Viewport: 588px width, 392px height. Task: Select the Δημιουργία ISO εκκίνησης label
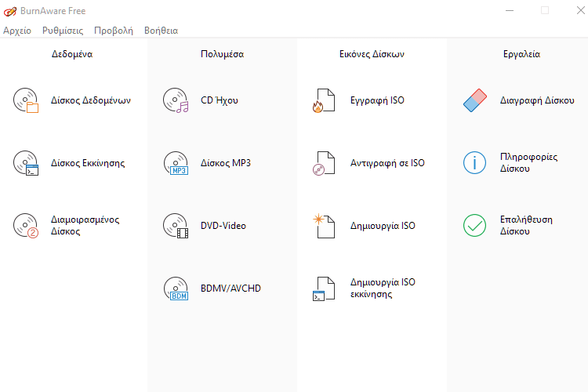click(x=383, y=288)
